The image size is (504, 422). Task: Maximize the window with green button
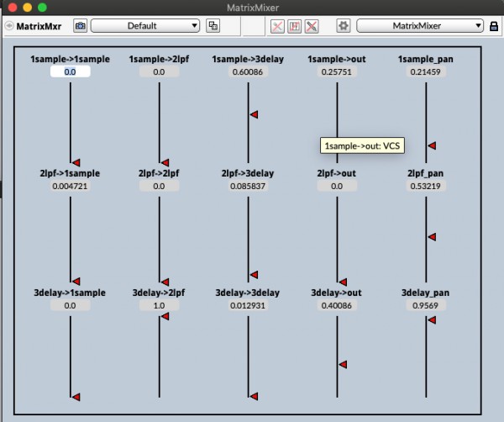pos(42,8)
